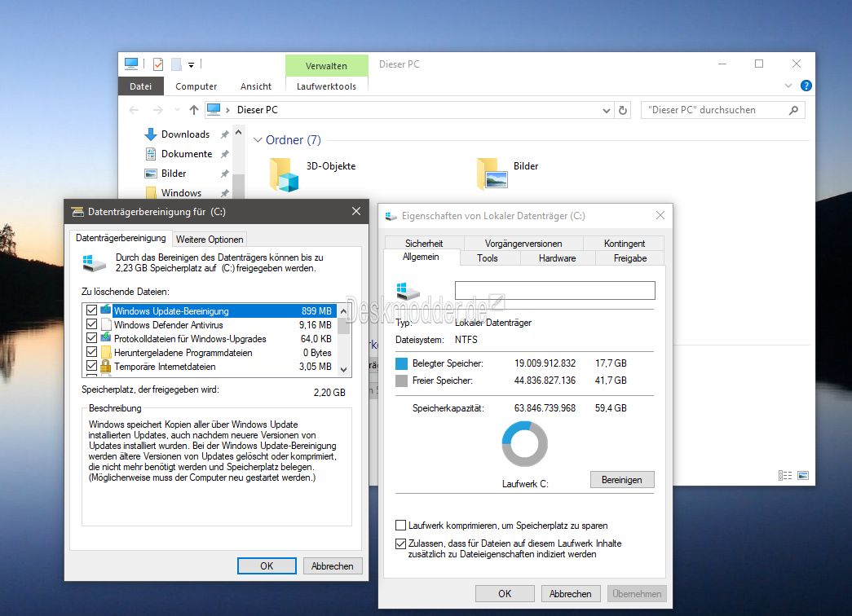Open the Vorgängerversionen tab

coord(523,244)
